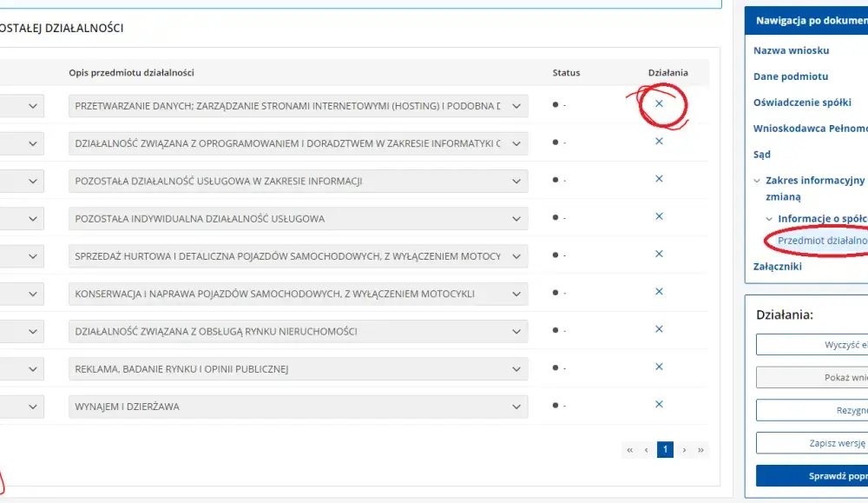Delete row POZOSTAŁA DZIAŁALNOŚĆ USŁUGOWA W ZAKRESIE INFORMACJI
This screenshot has height=503, width=868.
pyautogui.click(x=659, y=179)
